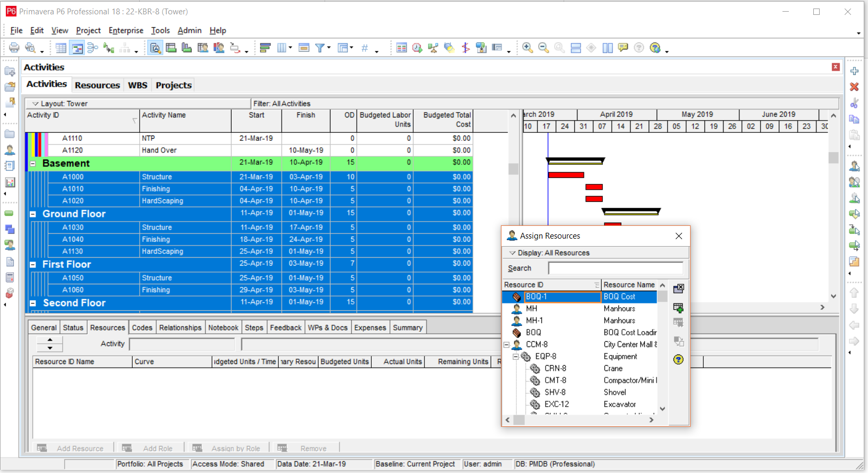868x473 pixels.
Task: Click the Print icon in the toolbar
Action: (14, 48)
